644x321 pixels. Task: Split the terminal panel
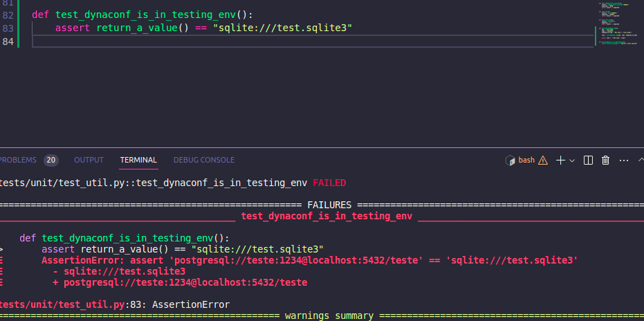coord(588,160)
